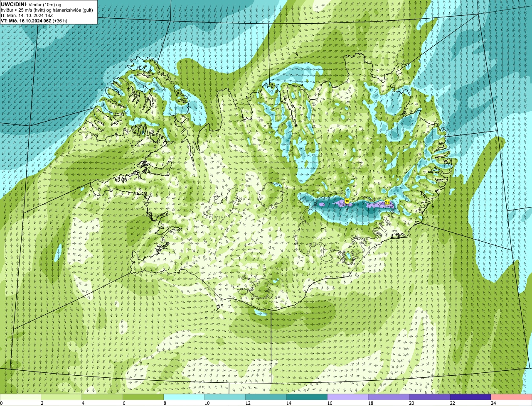The image size is (532, 406).
Task: Click the 16–18 m/s lavender legend swatch
Action: click(x=348, y=397)
